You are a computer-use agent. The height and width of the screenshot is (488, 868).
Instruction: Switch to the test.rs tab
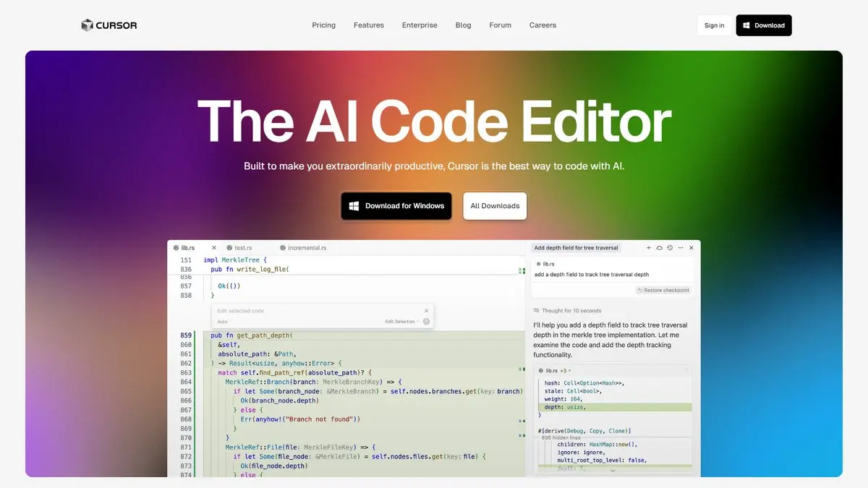[243, 248]
